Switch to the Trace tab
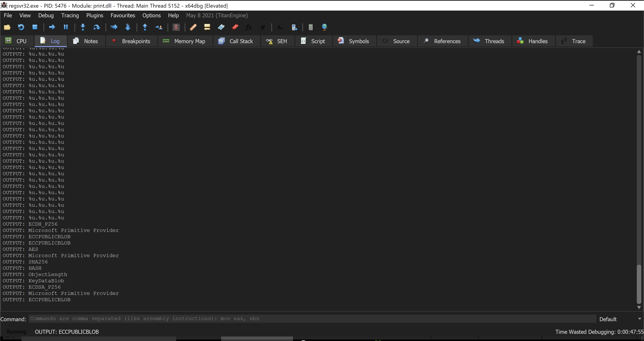 pos(574,41)
